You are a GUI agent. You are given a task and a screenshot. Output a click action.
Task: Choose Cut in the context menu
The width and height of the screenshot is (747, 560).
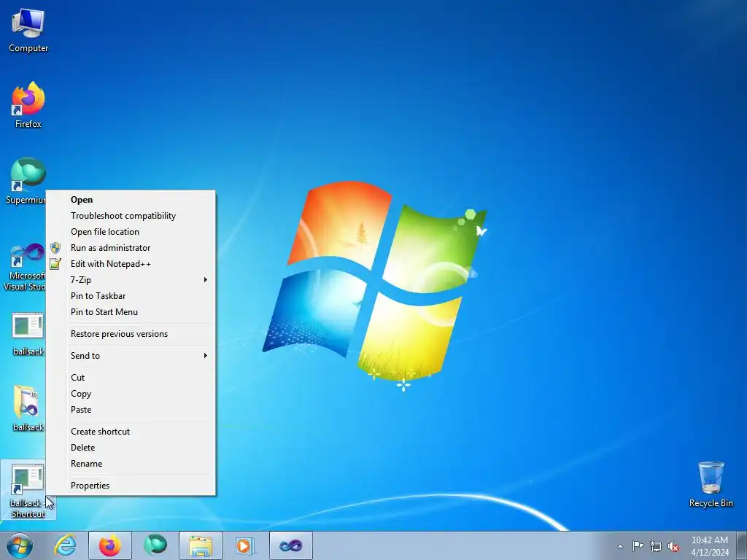coord(131,378)
